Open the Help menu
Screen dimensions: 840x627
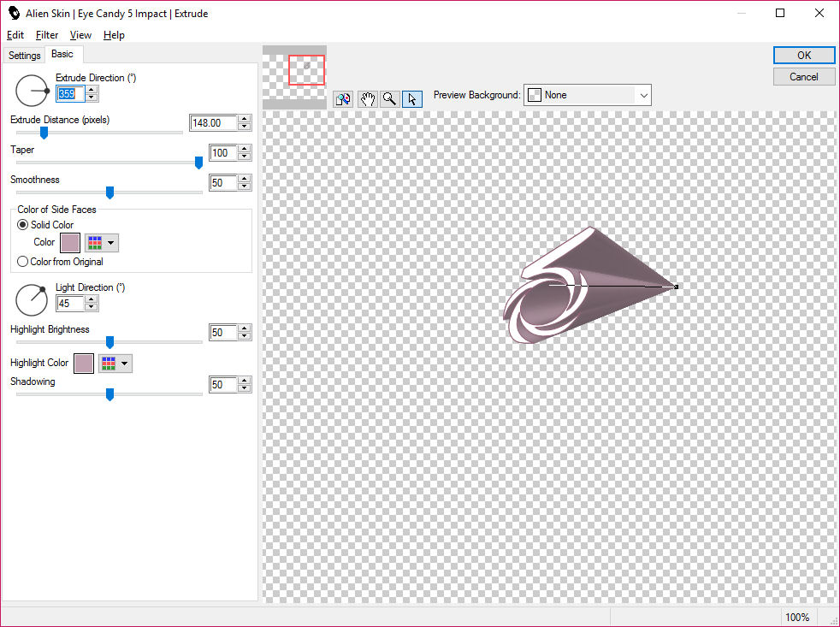(x=114, y=35)
